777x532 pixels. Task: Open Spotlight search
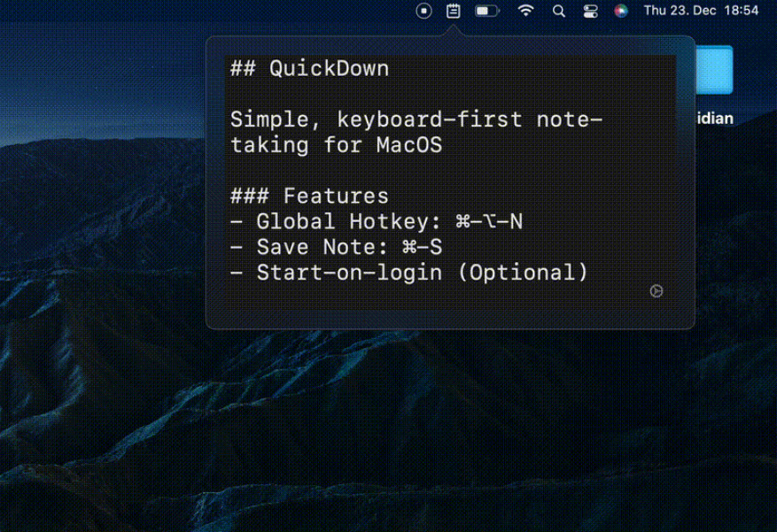(x=558, y=11)
